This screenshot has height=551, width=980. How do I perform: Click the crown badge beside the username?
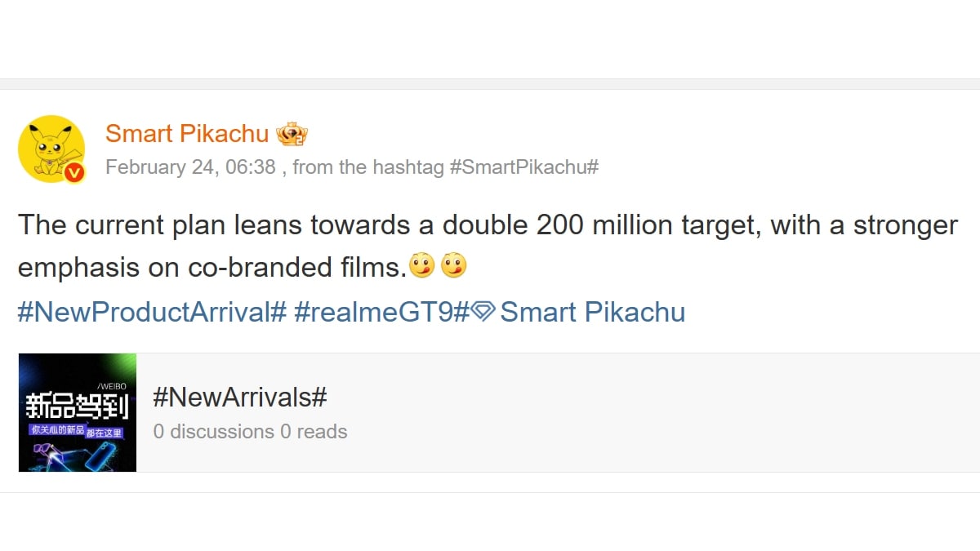coord(292,134)
